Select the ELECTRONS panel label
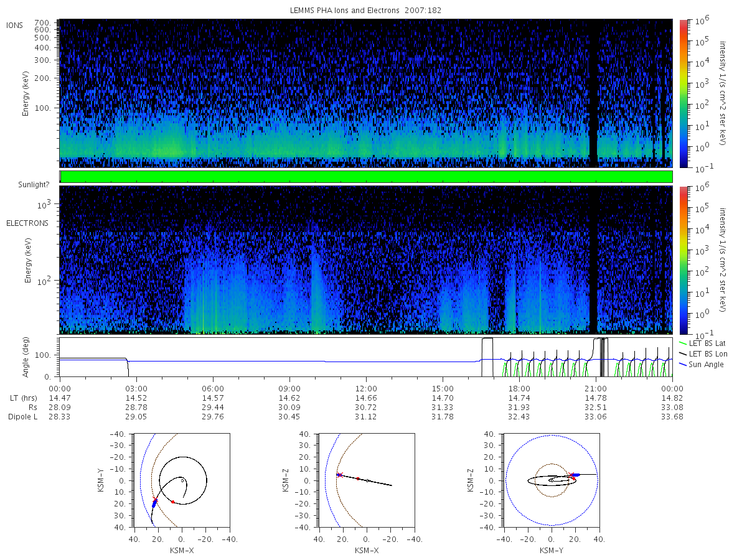Viewport: 747px width, 560px height. click(27, 223)
